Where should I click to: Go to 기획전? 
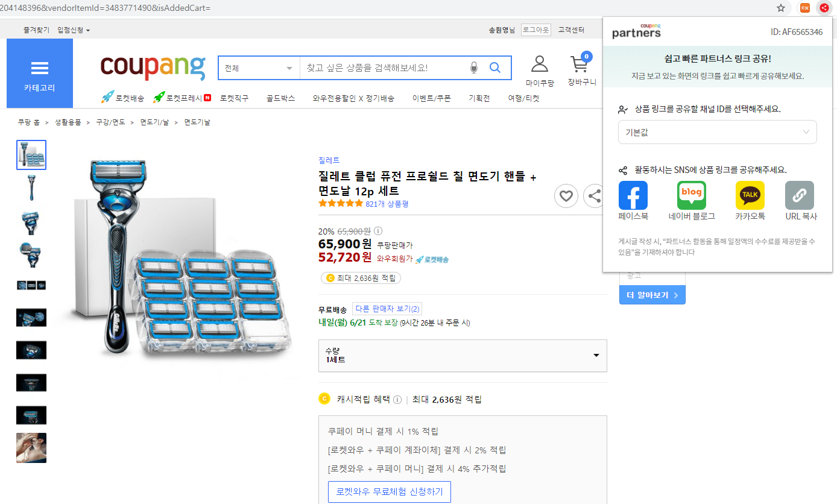[x=479, y=98]
